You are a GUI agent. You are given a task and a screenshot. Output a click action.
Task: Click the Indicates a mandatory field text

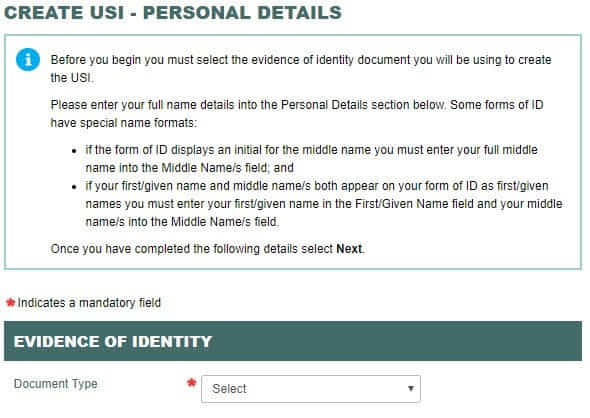(x=89, y=302)
